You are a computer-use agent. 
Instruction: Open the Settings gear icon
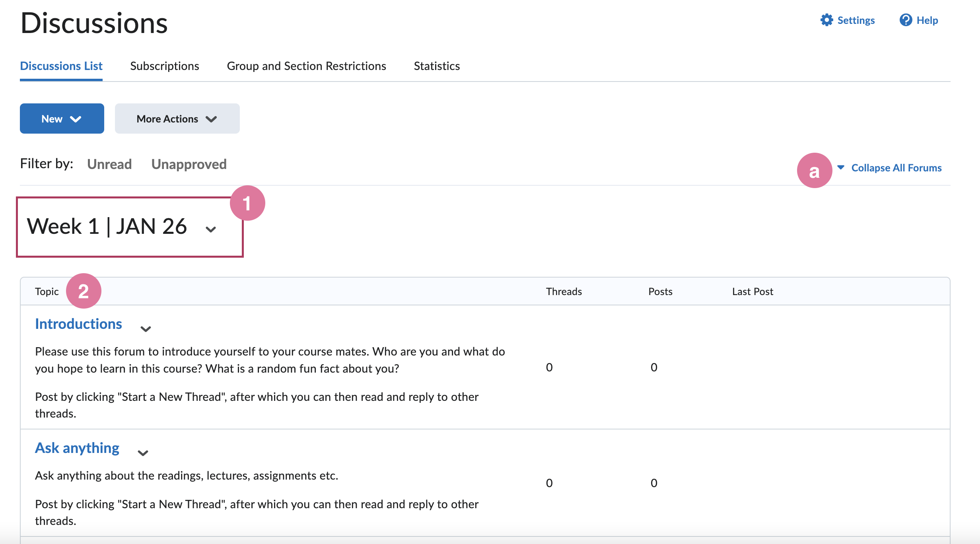pyautogui.click(x=826, y=20)
